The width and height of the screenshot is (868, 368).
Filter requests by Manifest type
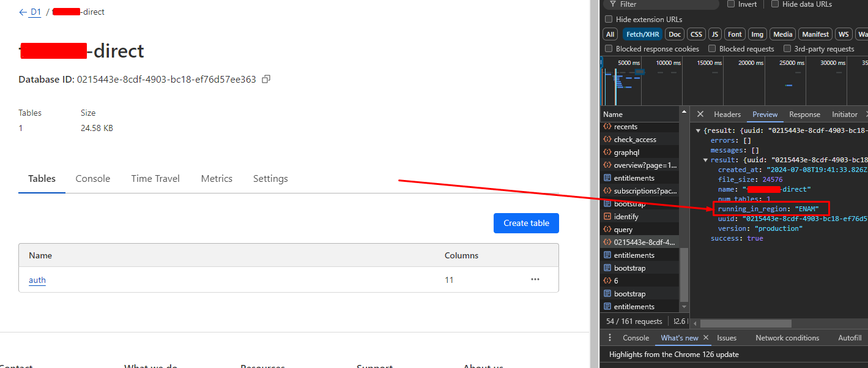(815, 34)
